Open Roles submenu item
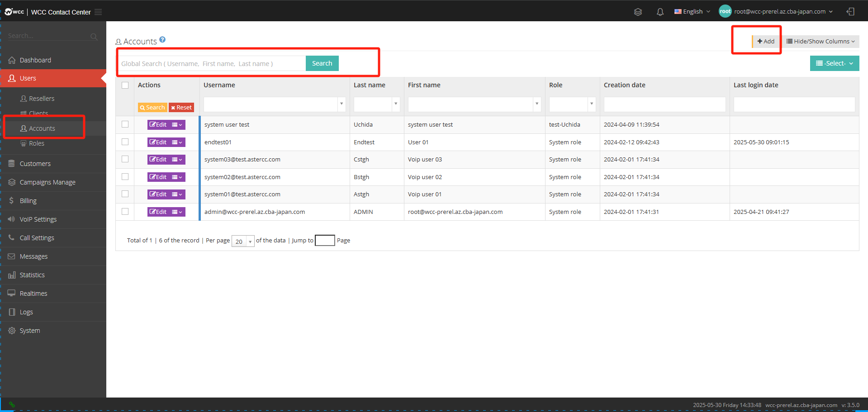The height and width of the screenshot is (412, 868). click(37, 143)
